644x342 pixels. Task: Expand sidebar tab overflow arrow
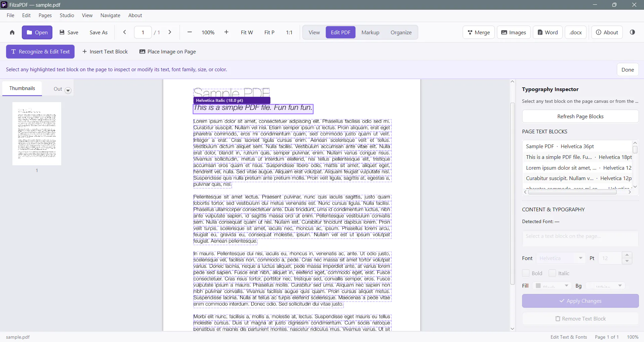(x=68, y=90)
